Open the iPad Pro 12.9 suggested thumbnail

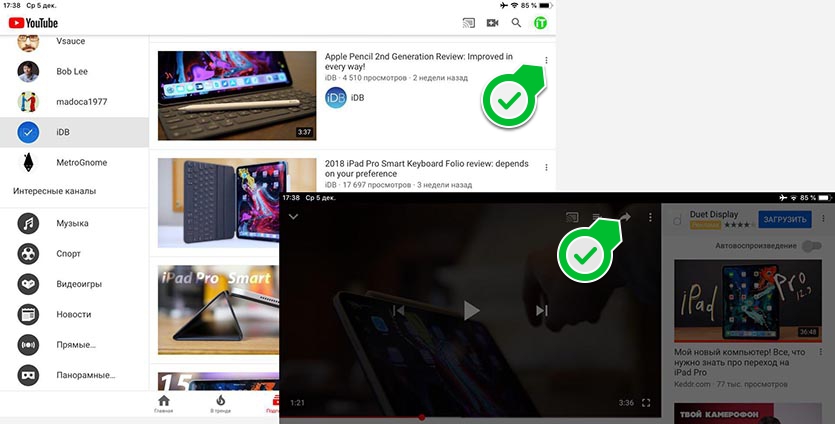(748, 300)
